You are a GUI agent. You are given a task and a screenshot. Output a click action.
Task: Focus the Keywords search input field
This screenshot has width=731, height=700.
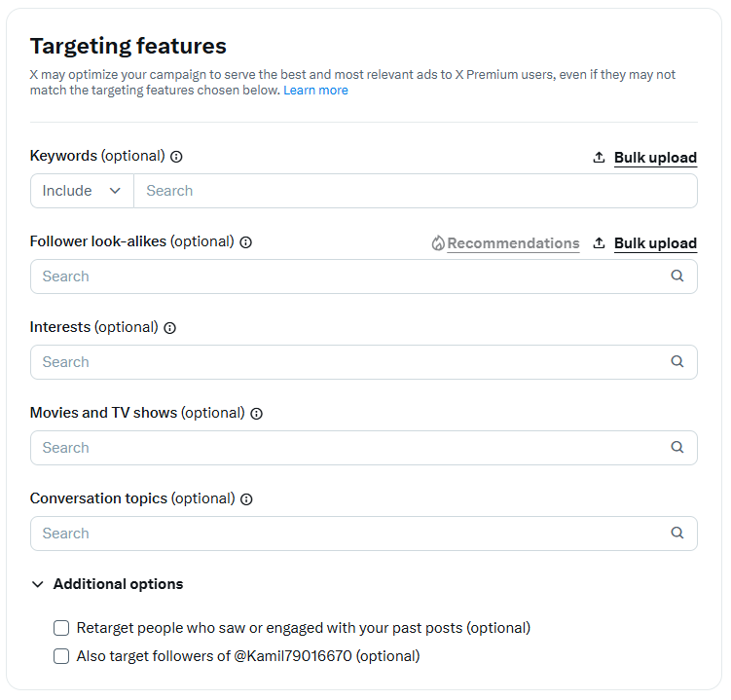pyautogui.click(x=414, y=191)
